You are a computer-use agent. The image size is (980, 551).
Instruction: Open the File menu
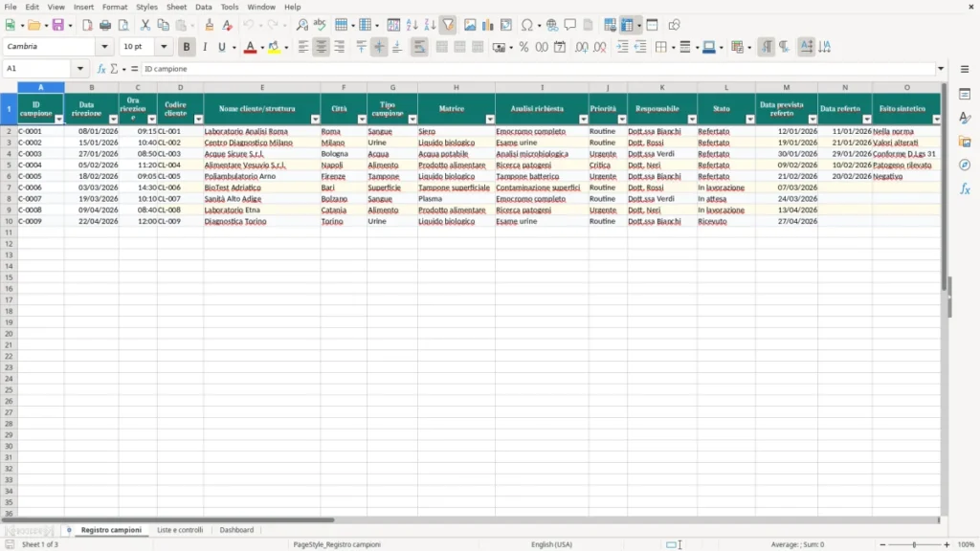click(x=11, y=7)
